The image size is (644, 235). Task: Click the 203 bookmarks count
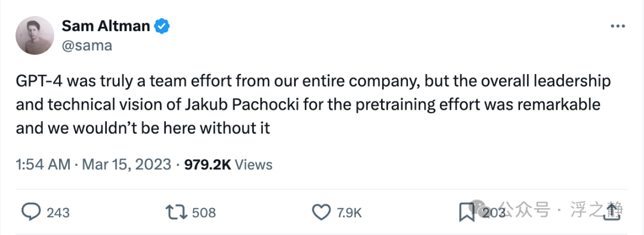point(493,213)
